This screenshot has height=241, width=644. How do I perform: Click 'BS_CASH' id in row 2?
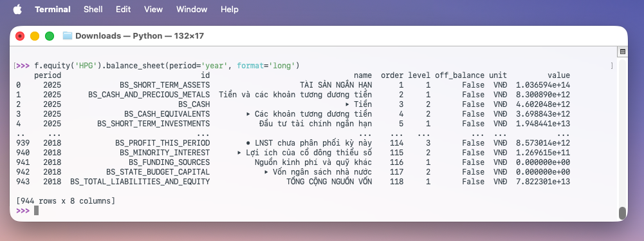194,104
